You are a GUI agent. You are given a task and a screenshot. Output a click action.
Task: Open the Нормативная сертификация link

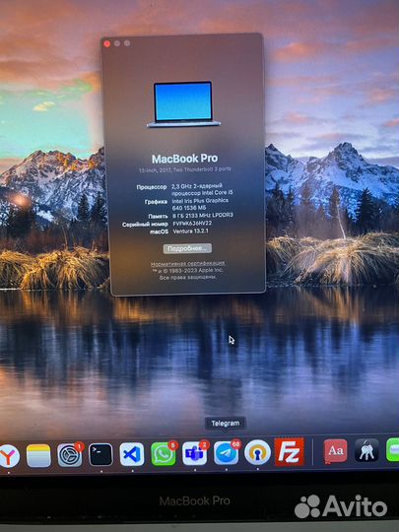pos(187,263)
